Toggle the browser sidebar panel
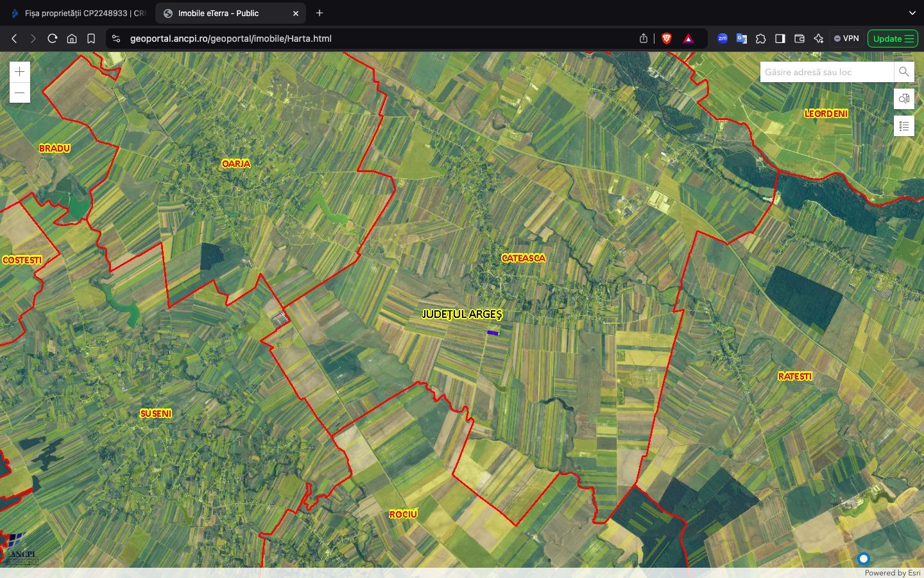Viewport: 924px width, 578px height. [x=780, y=39]
